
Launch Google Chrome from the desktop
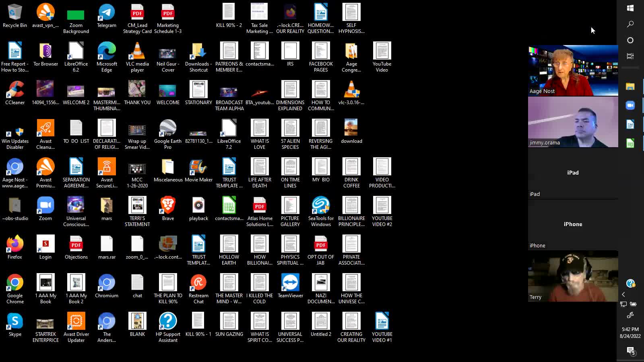click(15, 289)
